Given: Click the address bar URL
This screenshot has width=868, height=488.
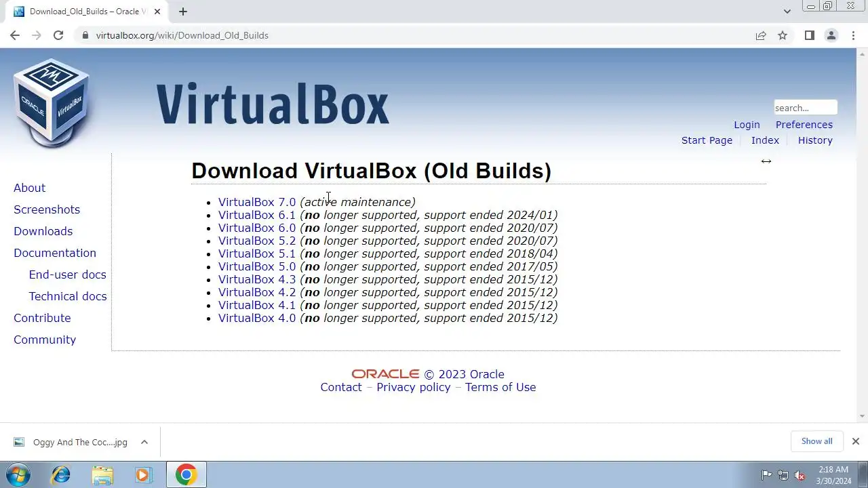Looking at the screenshot, I should [x=182, y=35].
